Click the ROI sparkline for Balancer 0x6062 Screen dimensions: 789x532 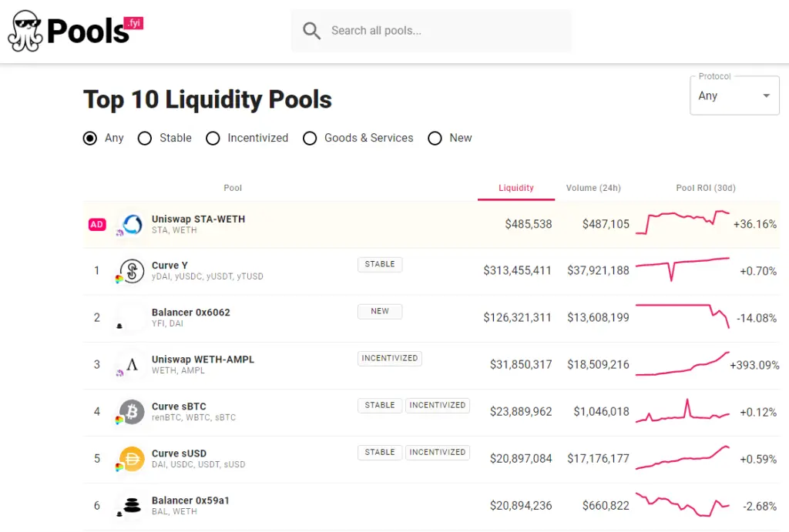point(683,316)
